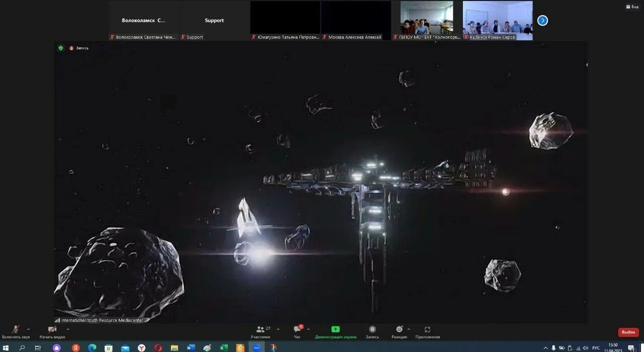Launch Microsoft Edge from taskbar
This screenshot has height=352, width=644.
point(92,347)
